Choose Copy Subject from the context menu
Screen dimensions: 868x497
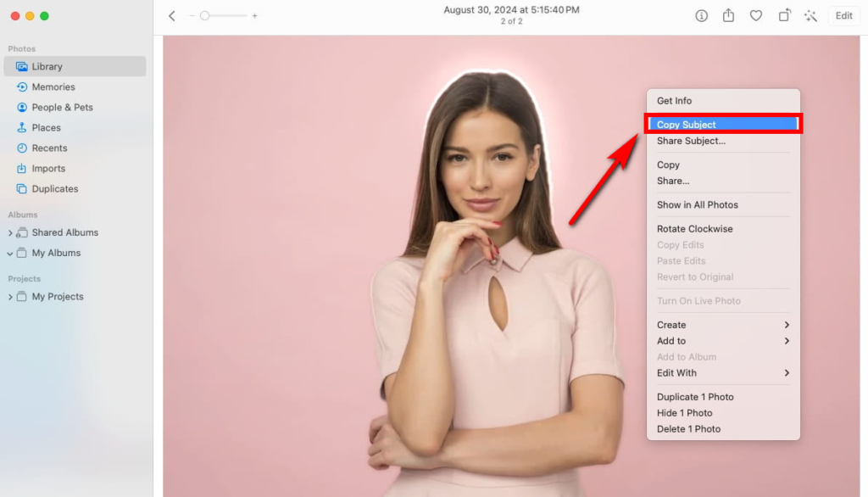tap(688, 123)
